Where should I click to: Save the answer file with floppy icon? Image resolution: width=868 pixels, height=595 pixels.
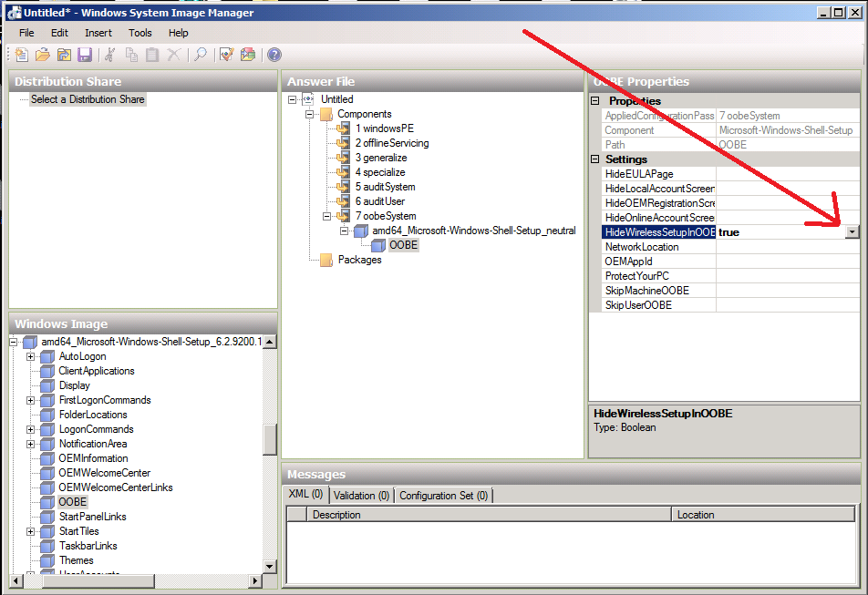point(85,55)
